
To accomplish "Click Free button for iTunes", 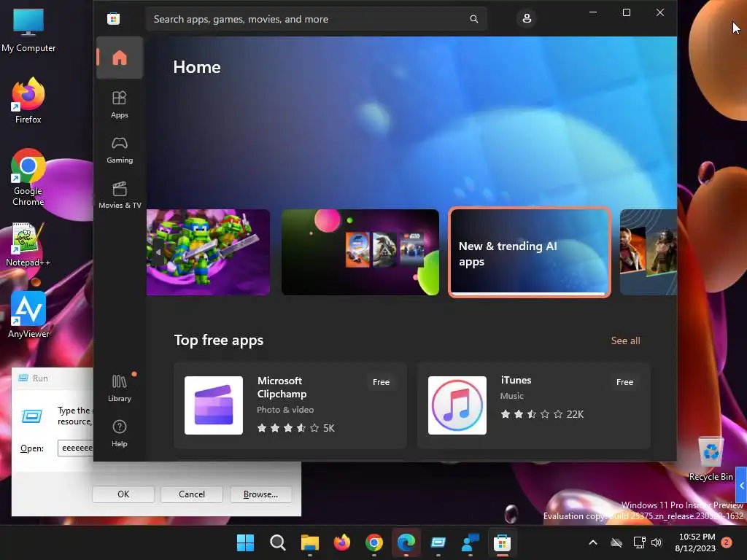I will click(x=624, y=382).
